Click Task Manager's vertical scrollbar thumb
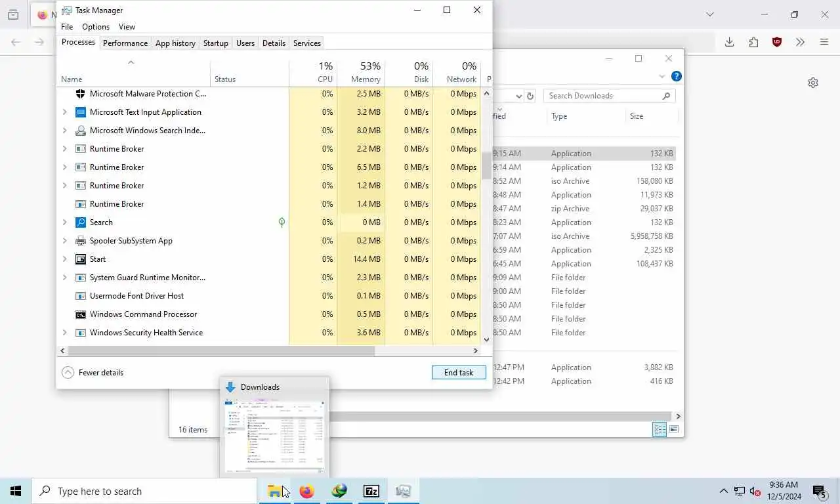 coord(486,165)
